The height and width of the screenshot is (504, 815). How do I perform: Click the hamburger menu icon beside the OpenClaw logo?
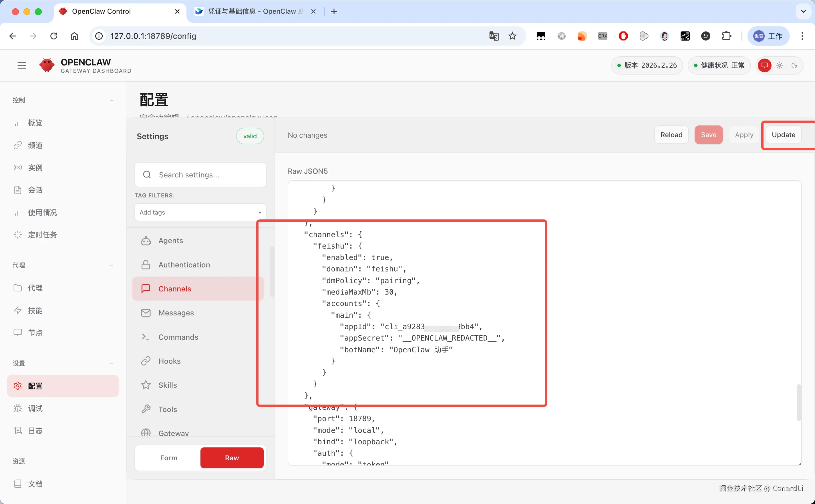click(x=22, y=65)
